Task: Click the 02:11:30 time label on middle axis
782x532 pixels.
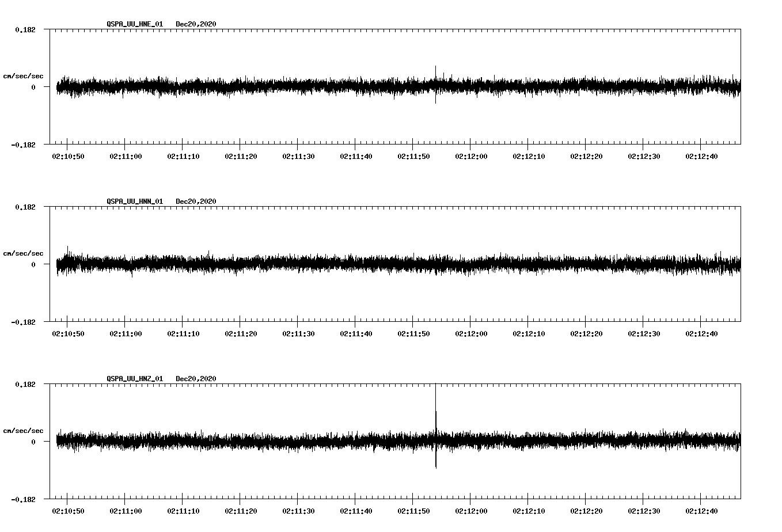Action: 299,332
